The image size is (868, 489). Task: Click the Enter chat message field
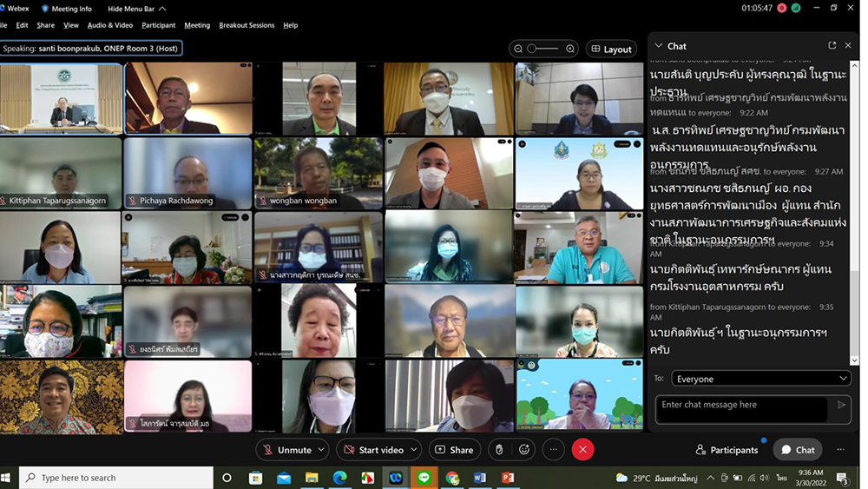click(741, 409)
